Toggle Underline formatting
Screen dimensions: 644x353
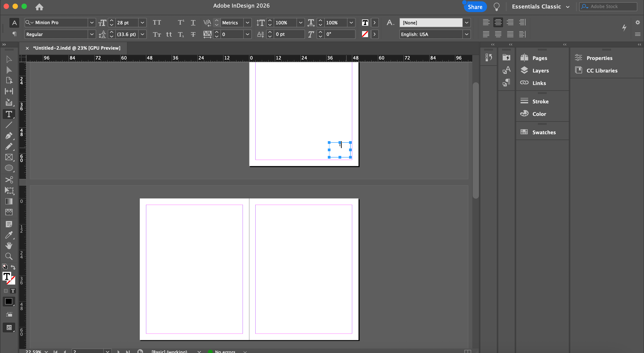(x=193, y=23)
